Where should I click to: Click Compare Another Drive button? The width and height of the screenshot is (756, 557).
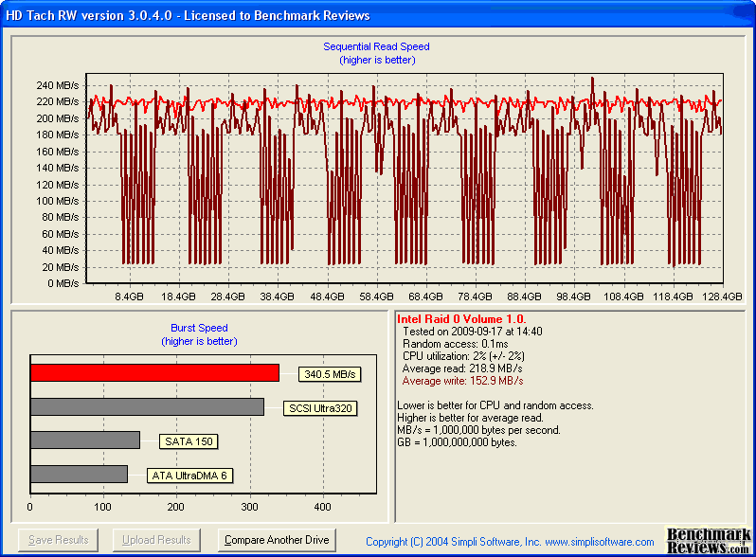[x=277, y=540]
